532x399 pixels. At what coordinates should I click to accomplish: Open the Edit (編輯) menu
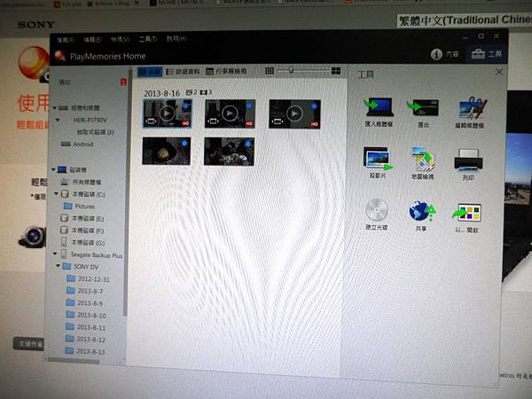click(92, 39)
